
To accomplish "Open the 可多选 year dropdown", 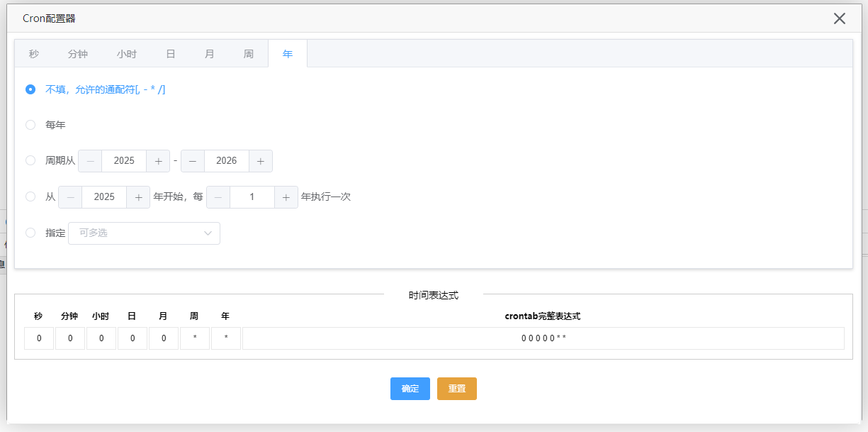I will coord(144,233).
